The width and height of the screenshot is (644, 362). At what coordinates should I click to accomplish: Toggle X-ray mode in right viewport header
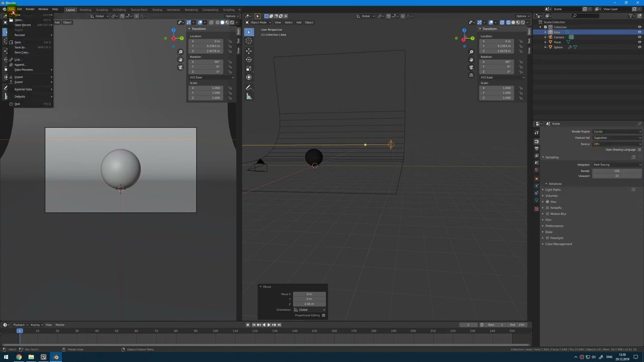(x=502, y=22)
